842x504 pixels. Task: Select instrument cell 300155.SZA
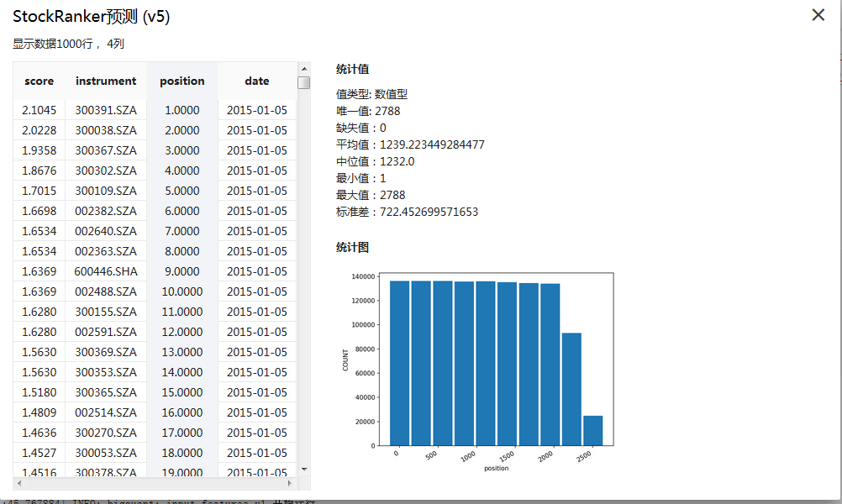(106, 312)
